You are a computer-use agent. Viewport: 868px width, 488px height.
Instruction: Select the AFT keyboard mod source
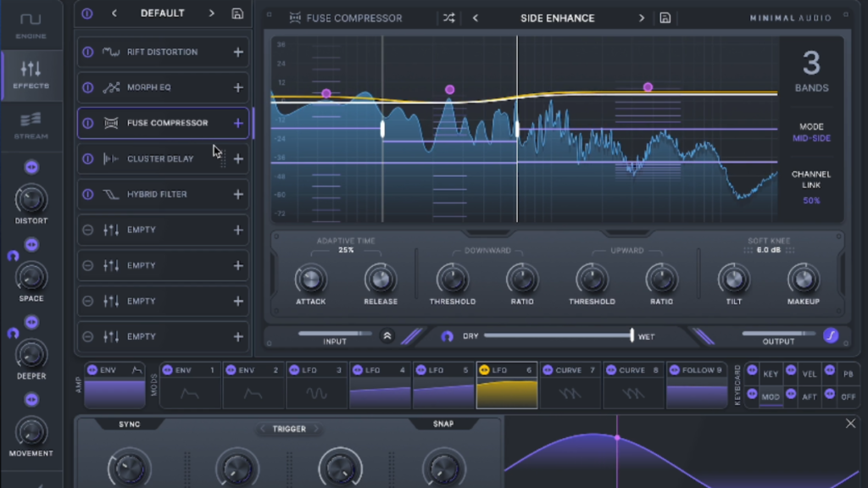tap(810, 396)
